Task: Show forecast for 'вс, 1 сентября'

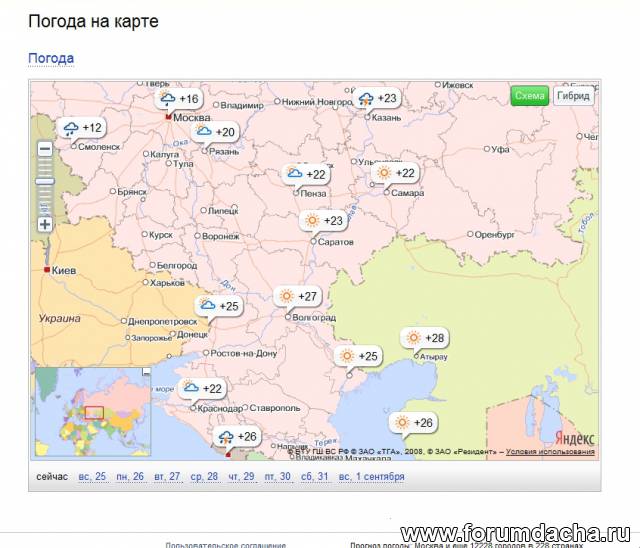Action: pos(371,477)
